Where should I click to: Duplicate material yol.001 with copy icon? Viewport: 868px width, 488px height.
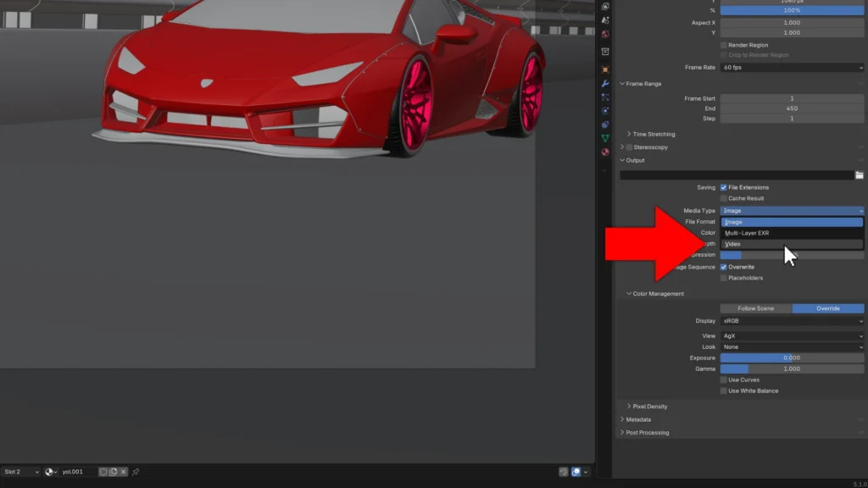(x=114, y=472)
